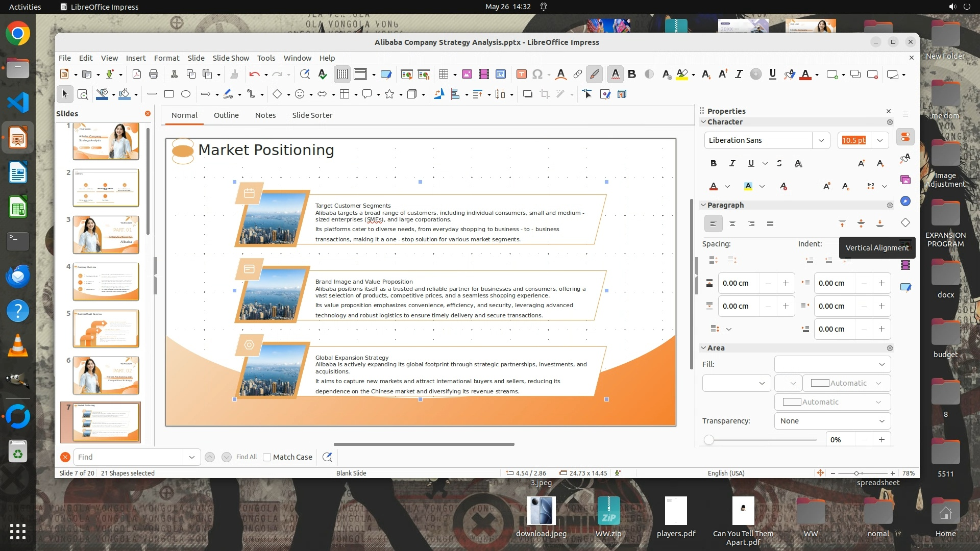
Task: Click the Insert Special Character icon
Action: 537,74
